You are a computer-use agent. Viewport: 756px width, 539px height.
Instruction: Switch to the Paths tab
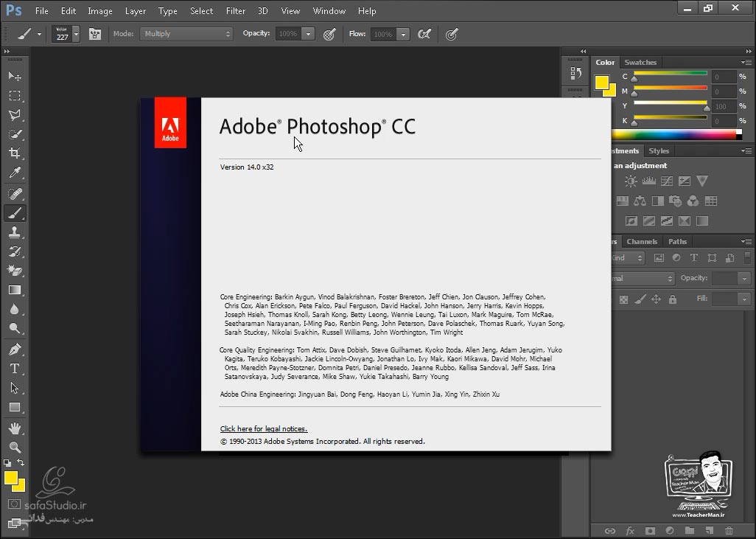[x=677, y=241]
